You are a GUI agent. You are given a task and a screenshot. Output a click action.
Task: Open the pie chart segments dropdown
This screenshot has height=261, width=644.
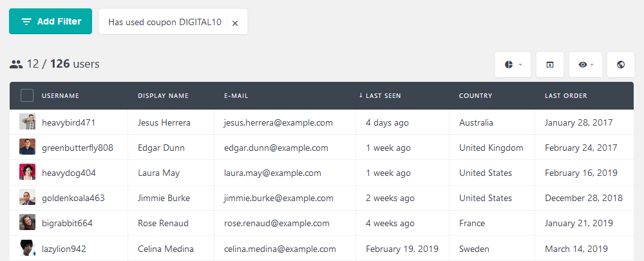pyautogui.click(x=513, y=64)
